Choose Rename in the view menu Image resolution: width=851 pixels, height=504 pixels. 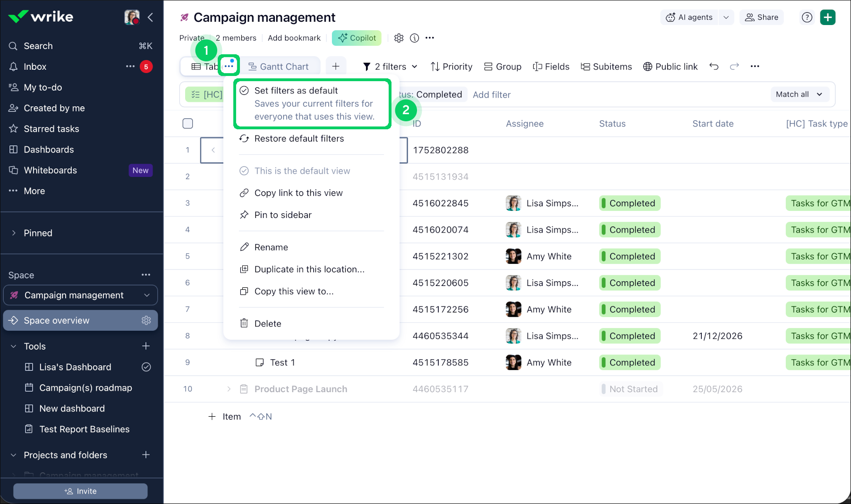(x=271, y=247)
